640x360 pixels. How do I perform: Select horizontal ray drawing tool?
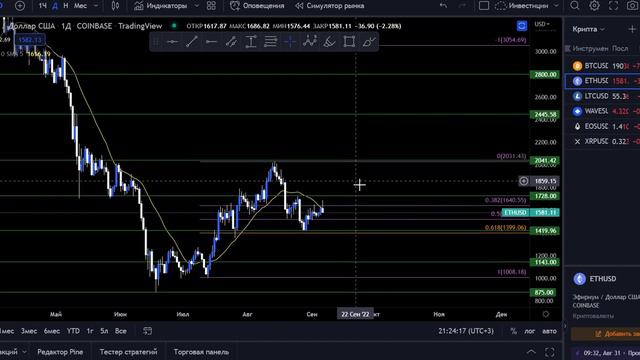click(x=211, y=42)
